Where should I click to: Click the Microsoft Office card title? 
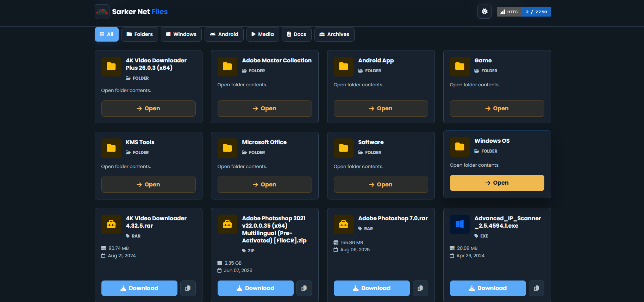264,142
